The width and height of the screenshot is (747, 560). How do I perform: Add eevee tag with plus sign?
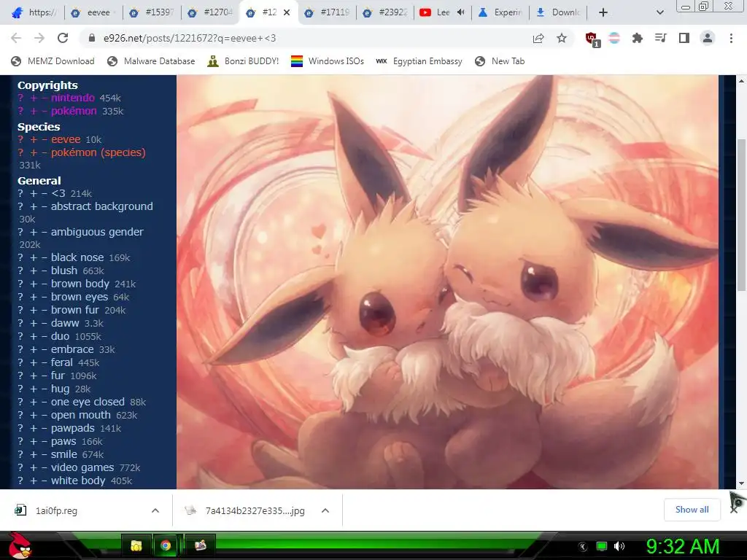(34, 139)
